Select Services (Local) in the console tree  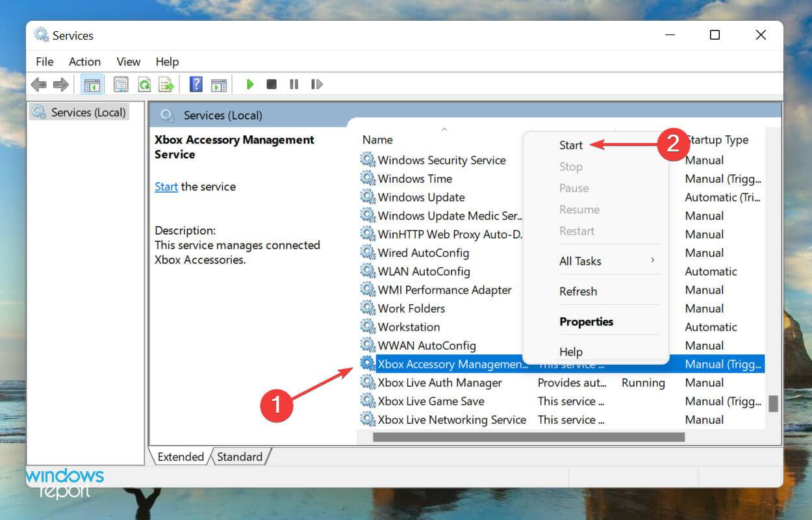pyautogui.click(x=80, y=112)
